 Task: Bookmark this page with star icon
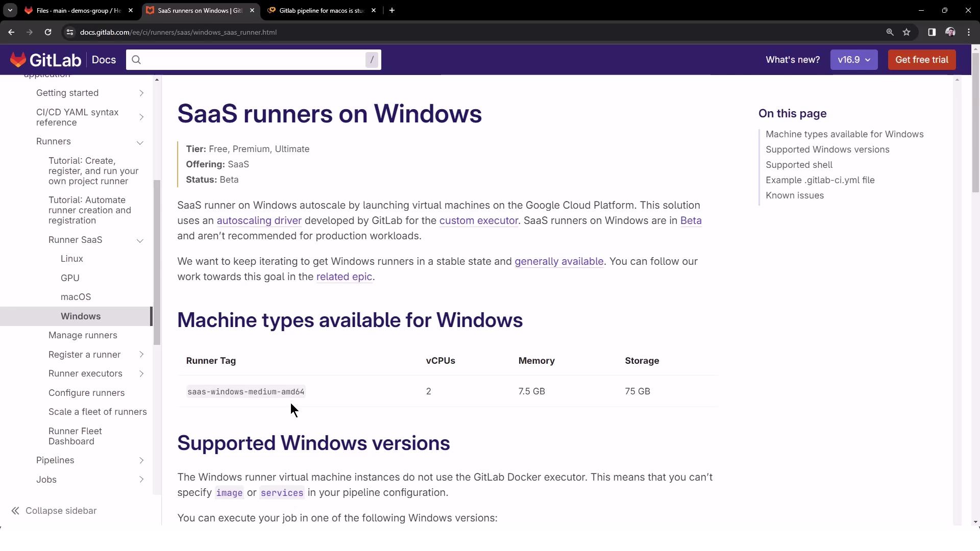pos(906,32)
